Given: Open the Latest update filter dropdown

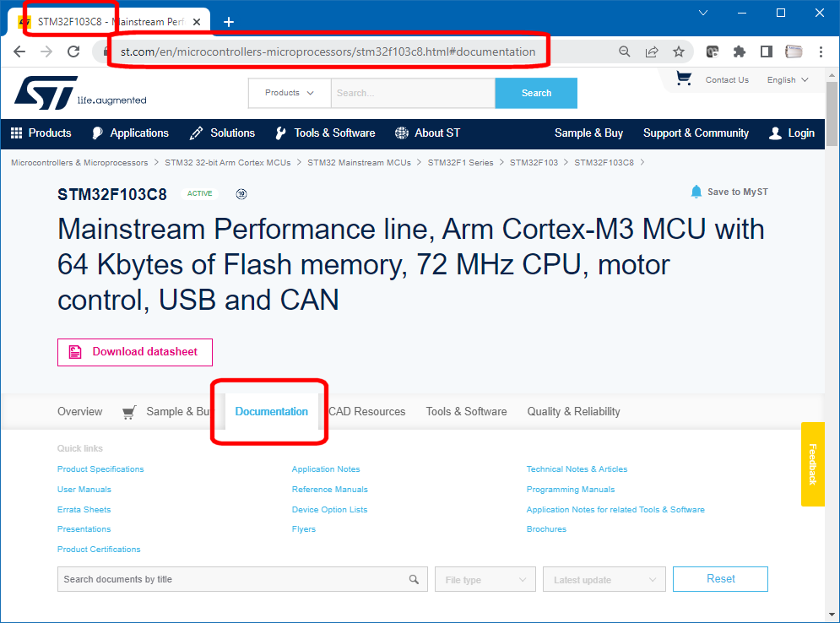Looking at the screenshot, I should click(x=604, y=579).
